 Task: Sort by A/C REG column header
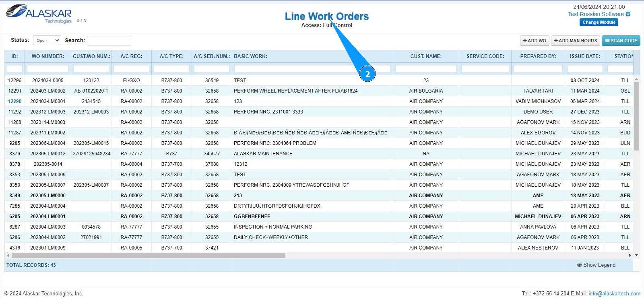coord(131,56)
